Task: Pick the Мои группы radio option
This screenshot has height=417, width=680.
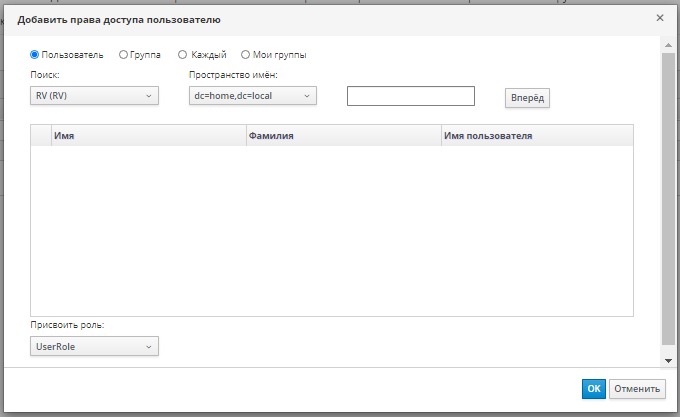Action: tap(245, 55)
